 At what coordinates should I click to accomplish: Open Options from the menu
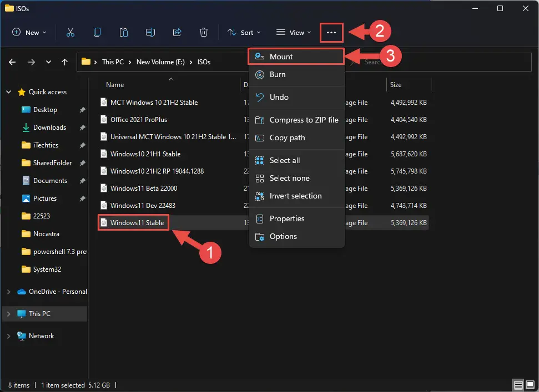296,237
